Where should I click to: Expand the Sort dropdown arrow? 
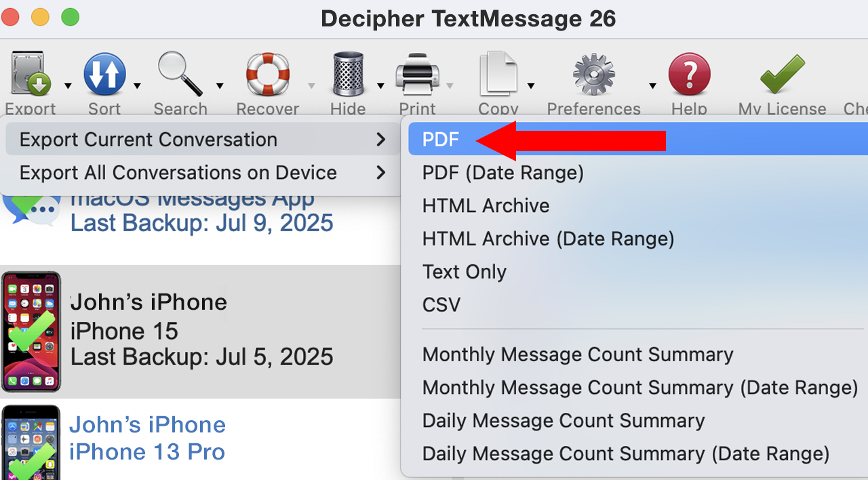pyautogui.click(x=138, y=85)
